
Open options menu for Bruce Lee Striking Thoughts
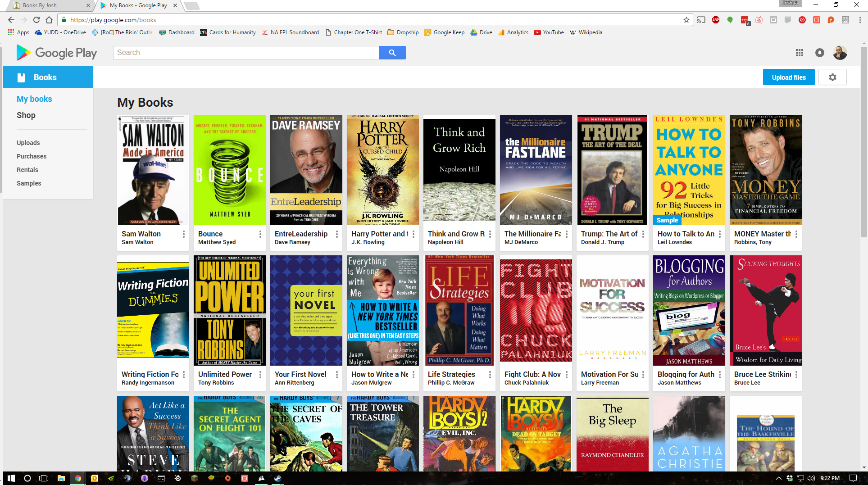pos(796,375)
